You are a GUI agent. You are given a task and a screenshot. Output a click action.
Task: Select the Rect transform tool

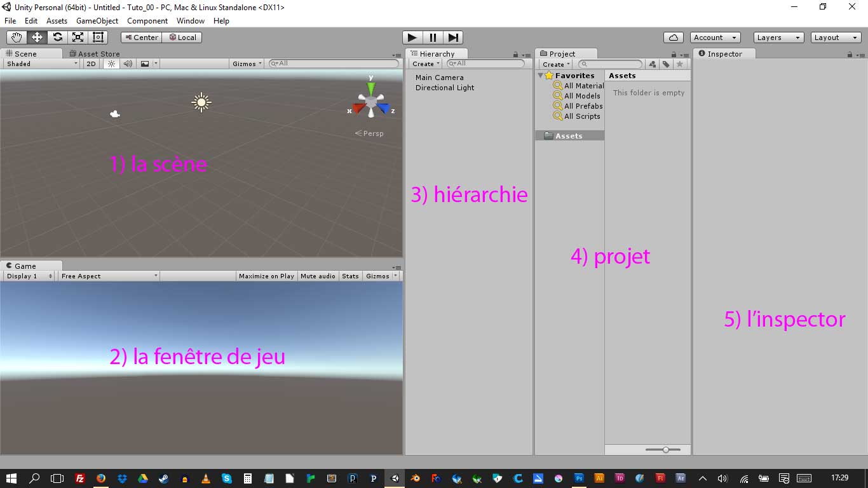[98, 37]
